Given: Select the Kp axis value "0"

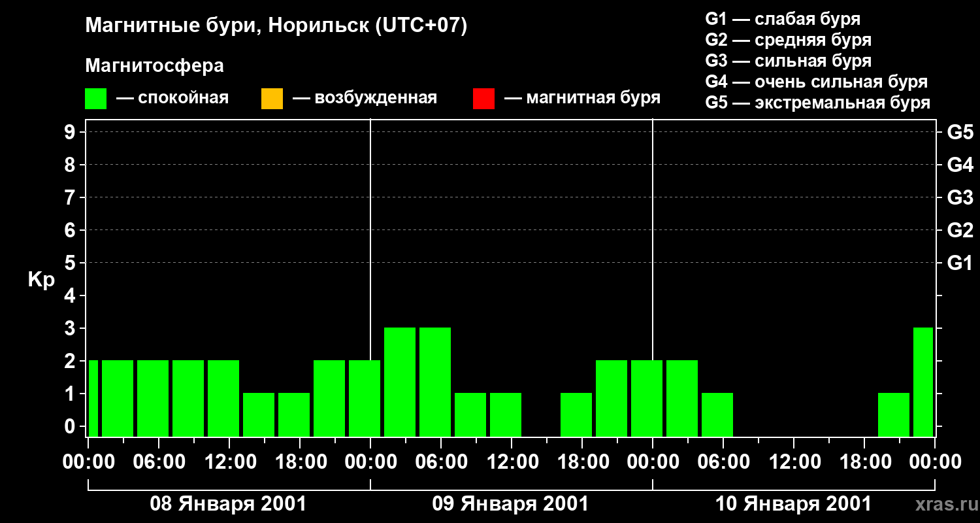Looking at the screenshot, I should (x=71, y=427).
